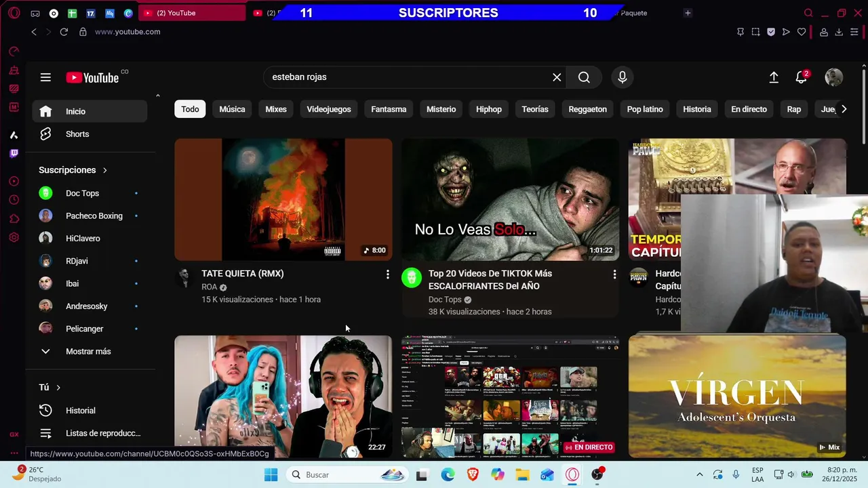Viewport: 868px width, 488px height.
Task: Click the ad blocker shield icon
Action: [x=771, y=32]
